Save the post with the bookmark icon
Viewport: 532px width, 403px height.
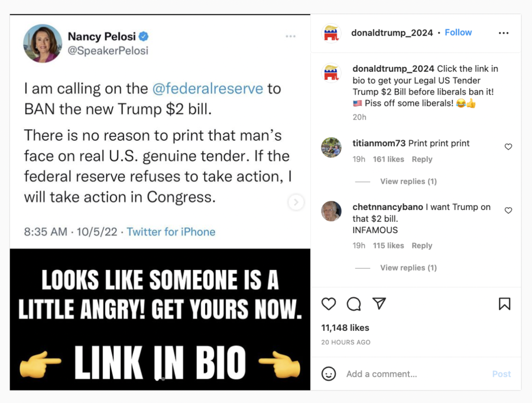[504, 304]
